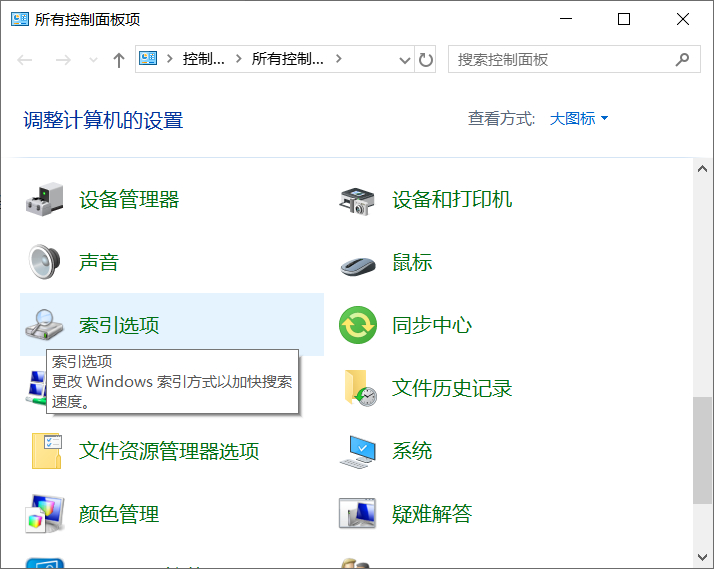Open the 鼠标 mouse icon
This screenshot has height=569, width=714.
click(358, 266)
